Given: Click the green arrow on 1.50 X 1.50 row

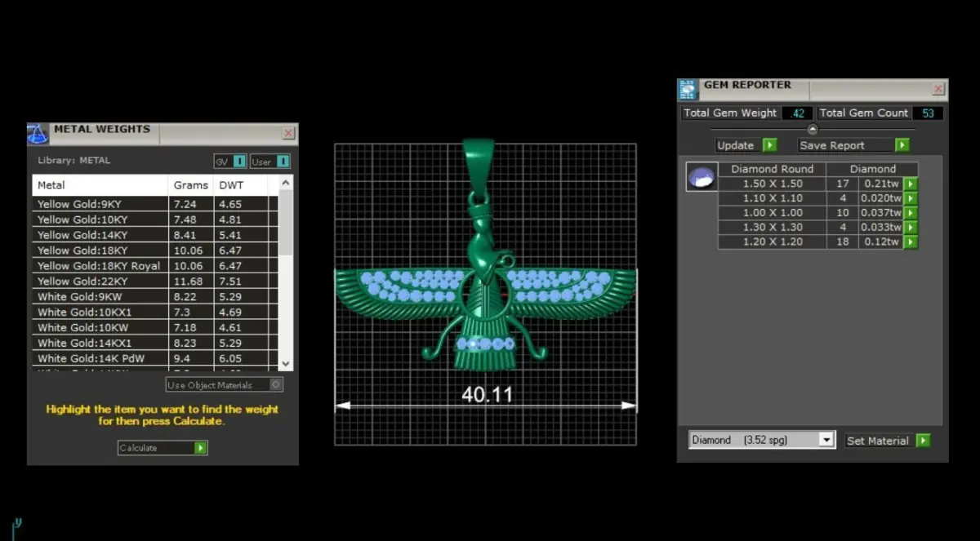Looking at the screenshot, I should tap(911, 184).
